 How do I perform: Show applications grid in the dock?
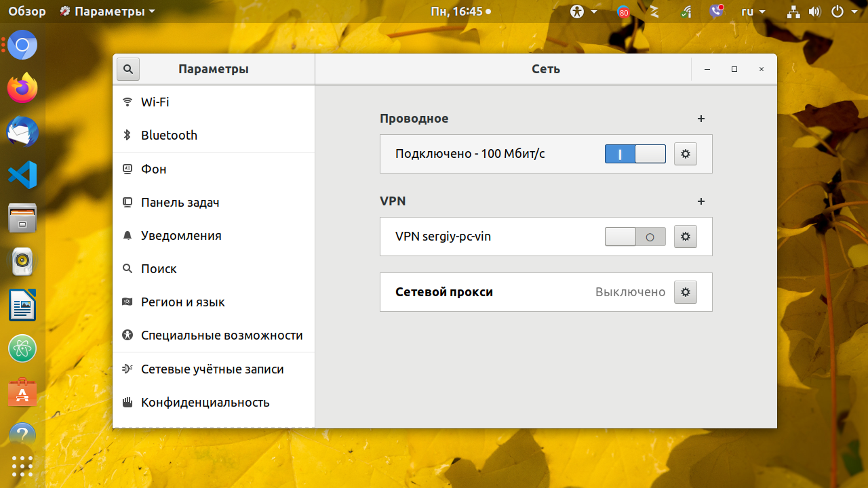(22, 466)
